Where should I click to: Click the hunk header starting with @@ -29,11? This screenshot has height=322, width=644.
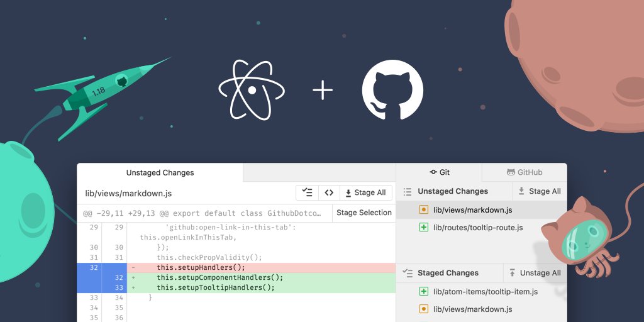click(202, 214)
